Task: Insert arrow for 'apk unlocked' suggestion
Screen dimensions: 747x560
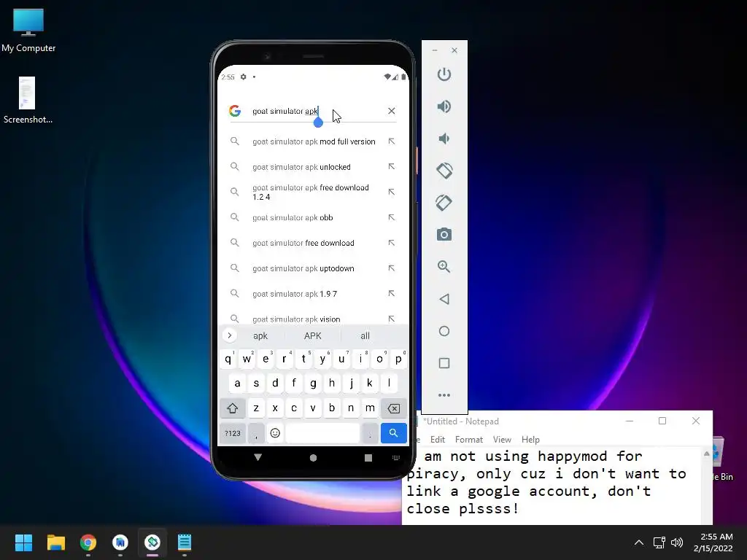Action: 392,167
